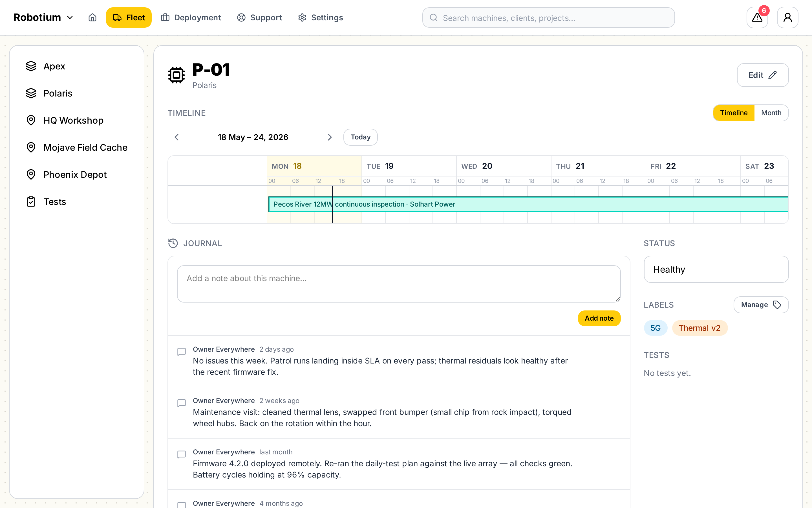Click the '4 months ago' timestamp
The width and height of the screenshot is (812, 508).
tap(281, 503)
